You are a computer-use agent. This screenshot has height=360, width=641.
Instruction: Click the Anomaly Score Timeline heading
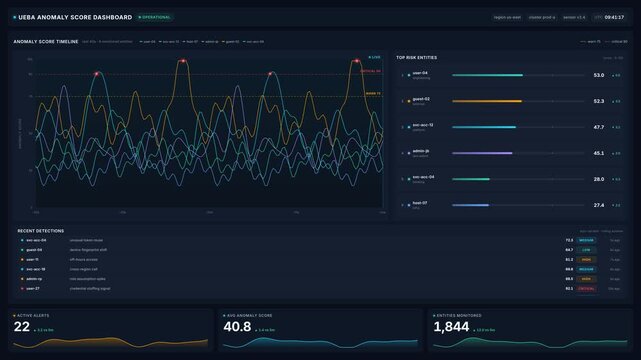coord(46,42)
